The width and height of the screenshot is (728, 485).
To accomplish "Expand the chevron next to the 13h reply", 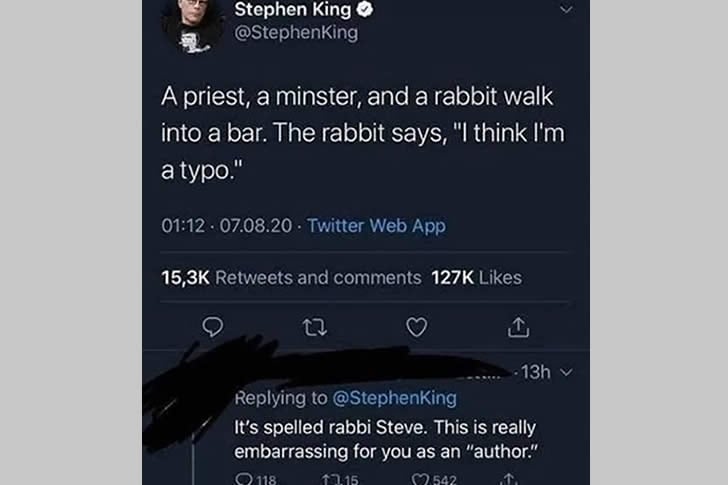I will [x=569, y=373].
